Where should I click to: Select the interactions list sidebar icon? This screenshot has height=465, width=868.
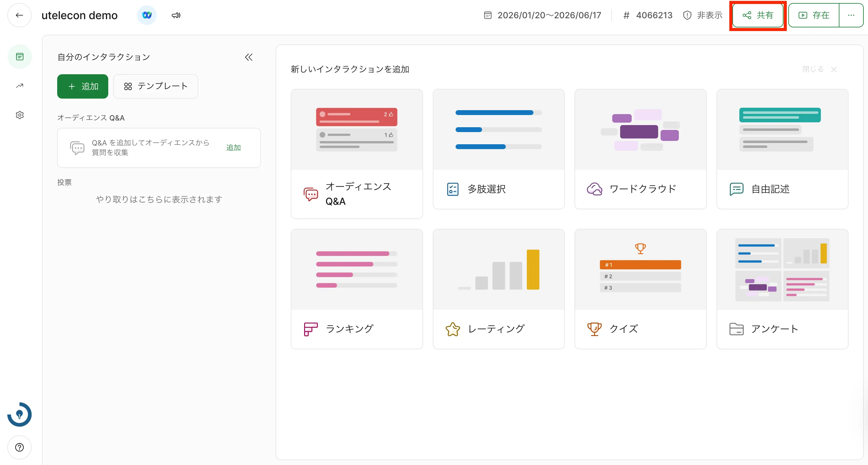19,57
